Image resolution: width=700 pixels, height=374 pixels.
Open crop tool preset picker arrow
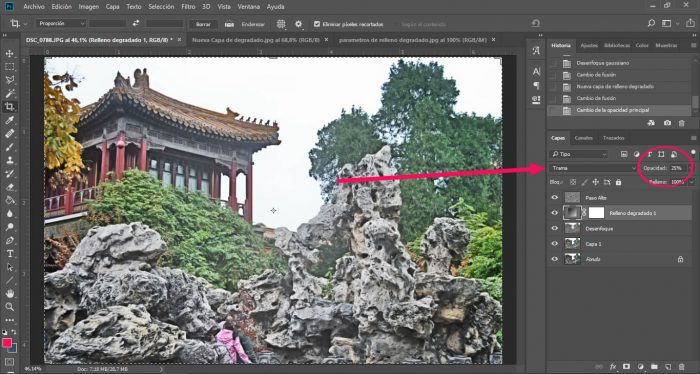point(25,24)
